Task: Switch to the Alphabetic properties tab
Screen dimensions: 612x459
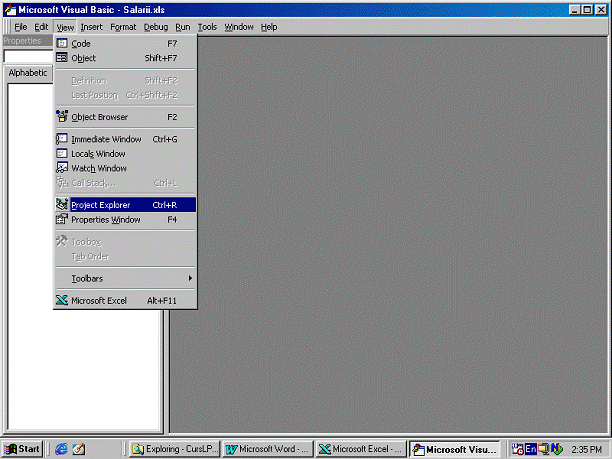Action: (x=28, y=73)
